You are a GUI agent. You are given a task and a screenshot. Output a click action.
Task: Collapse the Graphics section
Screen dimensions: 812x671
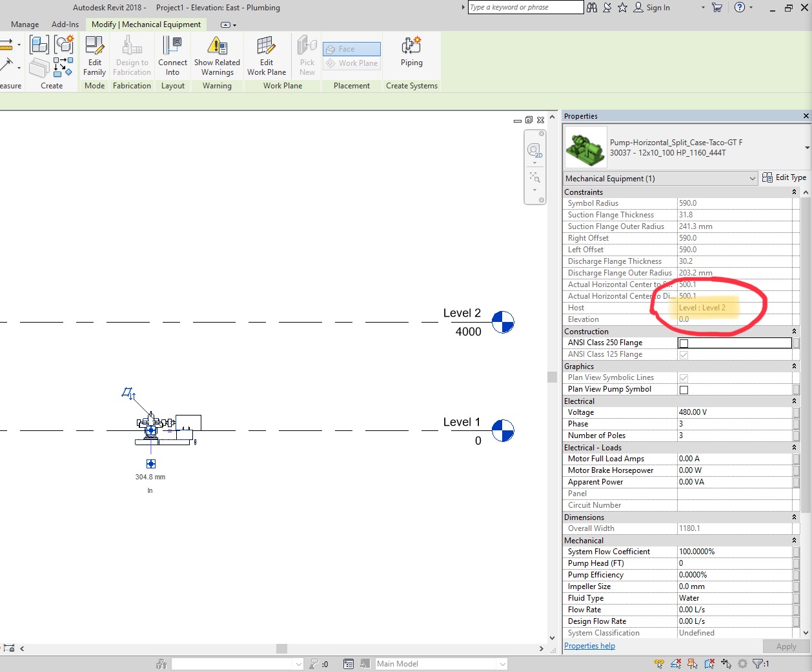(x=794, y=366)
